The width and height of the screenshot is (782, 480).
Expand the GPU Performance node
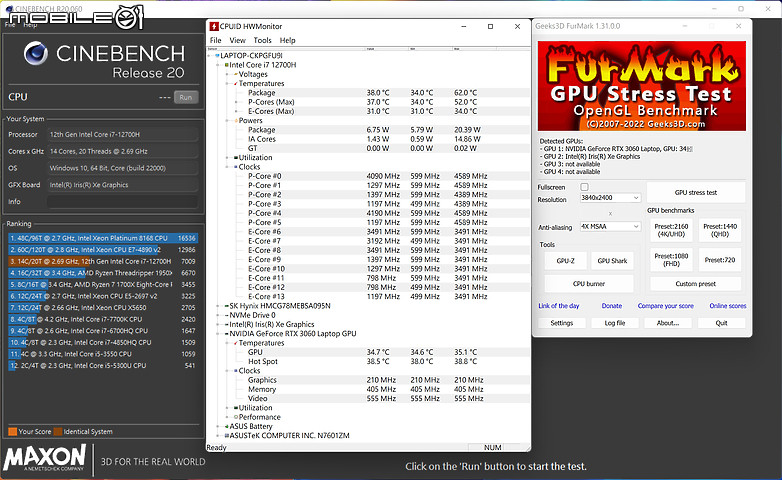pos(227,417)
